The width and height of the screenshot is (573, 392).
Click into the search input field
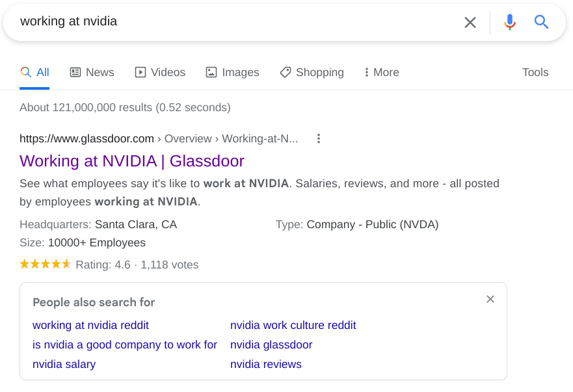coord(228,22)
